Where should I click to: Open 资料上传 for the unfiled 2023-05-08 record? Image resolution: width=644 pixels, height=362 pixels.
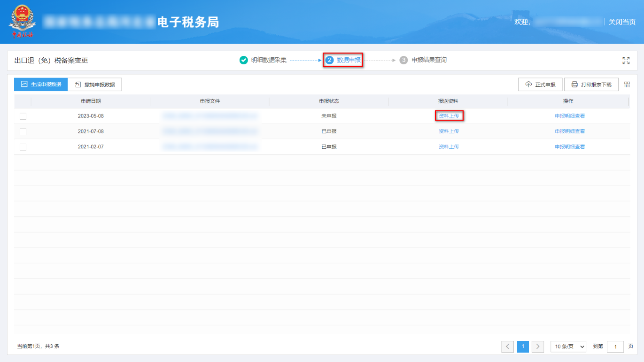[449, 116]
